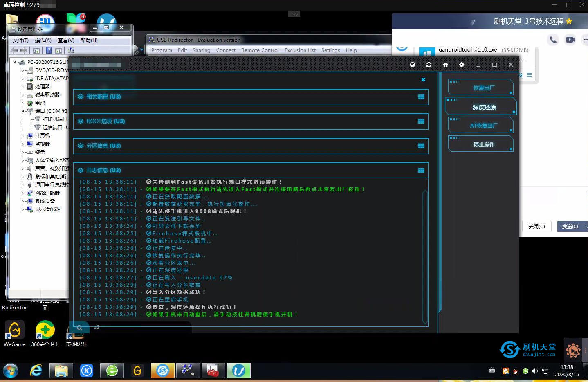Image resolution: width=588 pixels, height=382 pixels.
Task: Click show/hide console tree icon in Device Manager
Action: click(x=36, y=50)
